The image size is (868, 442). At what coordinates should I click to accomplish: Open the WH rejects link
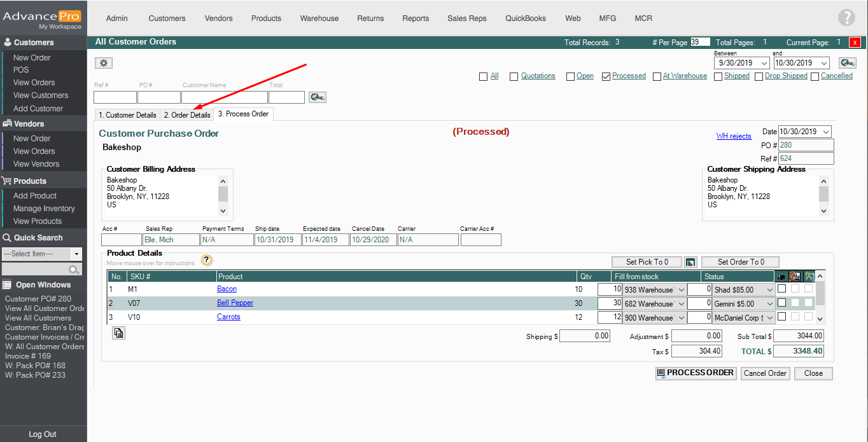pyautogui.click(x=733, y=136)
